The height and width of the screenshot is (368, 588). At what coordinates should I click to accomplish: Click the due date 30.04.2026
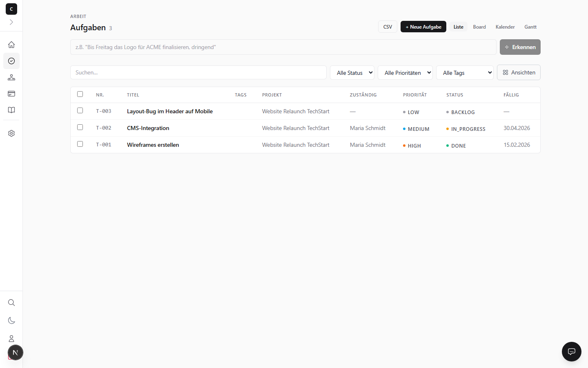(x=517, y=128)
